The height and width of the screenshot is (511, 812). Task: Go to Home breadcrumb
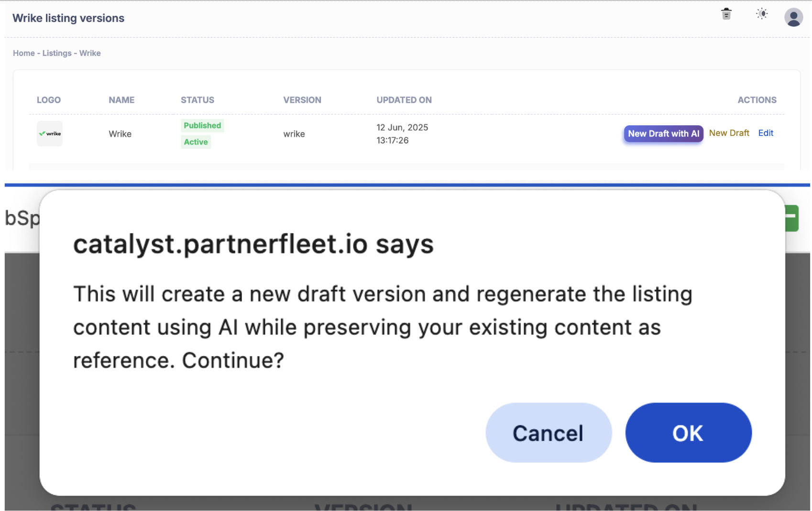(x=24, y=53)
